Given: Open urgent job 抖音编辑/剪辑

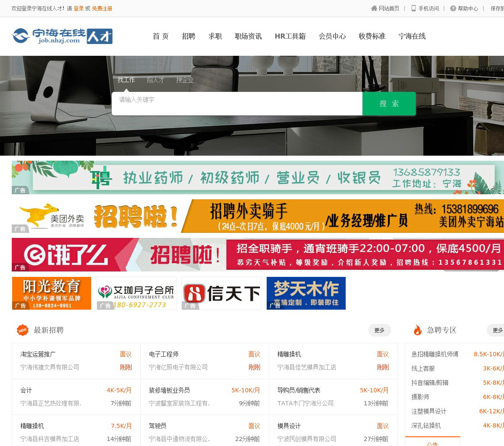Looking at the screenshot, I should [x=430, y=383].
